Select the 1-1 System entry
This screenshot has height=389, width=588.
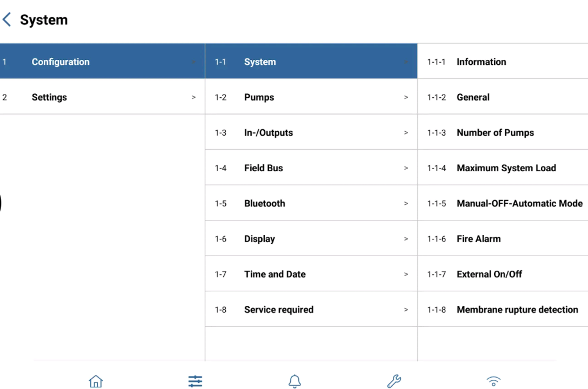pyautogui.click(x=311, y=61)
